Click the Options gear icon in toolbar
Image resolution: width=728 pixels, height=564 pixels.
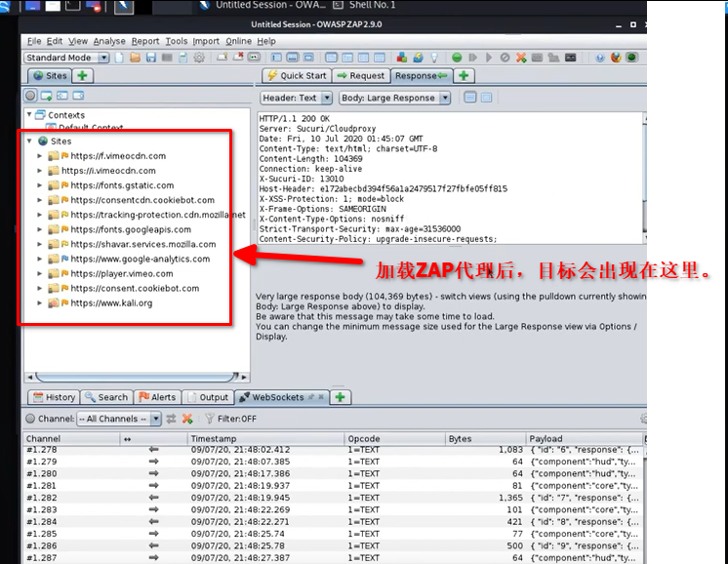tap(199, 58)
